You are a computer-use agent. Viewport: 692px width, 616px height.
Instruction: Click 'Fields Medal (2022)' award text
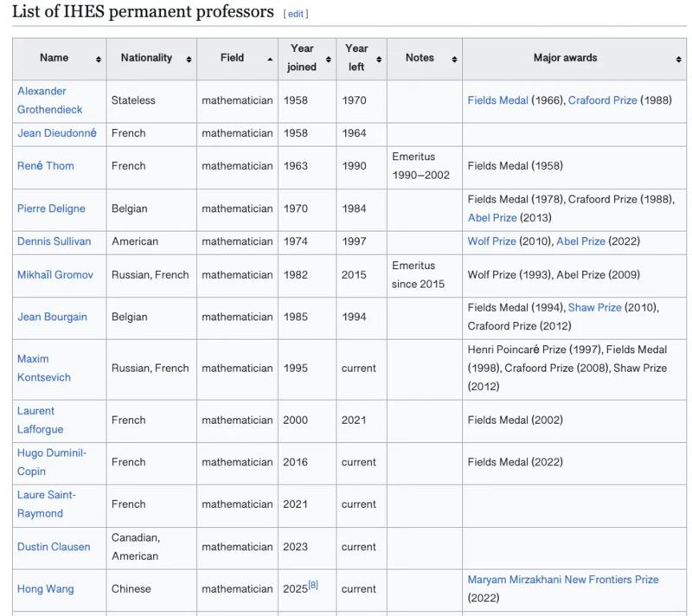(516, 462)
